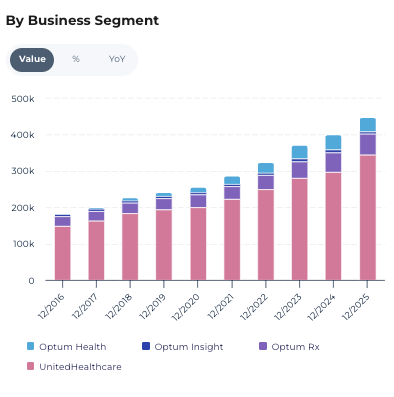394x397 pixels.
Task: Toggle Optum Health legend swatch
Action: (x=31, y=346)
